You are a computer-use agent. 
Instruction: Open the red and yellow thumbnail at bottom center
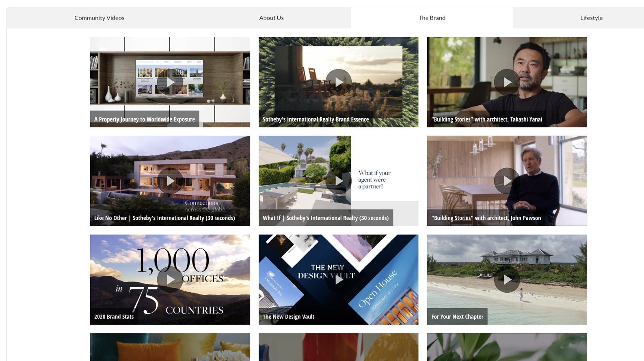pyautogui.click(x=338, y=347)
